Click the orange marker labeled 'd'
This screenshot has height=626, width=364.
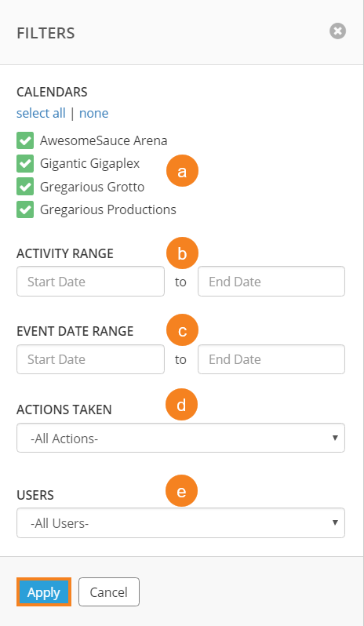coord(181,405)
